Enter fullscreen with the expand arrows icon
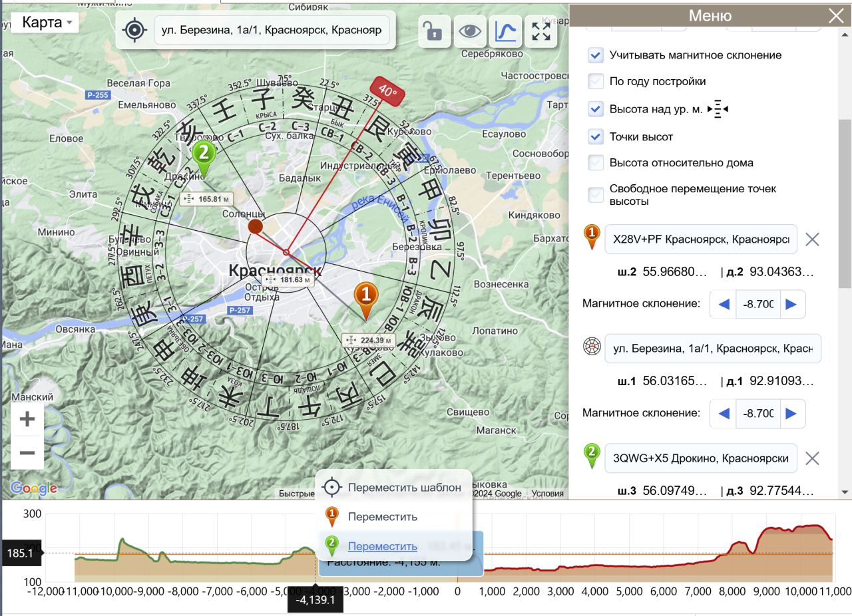Viewport: 852px width, 616px height. pyautogui.click(x=541, y=31)
